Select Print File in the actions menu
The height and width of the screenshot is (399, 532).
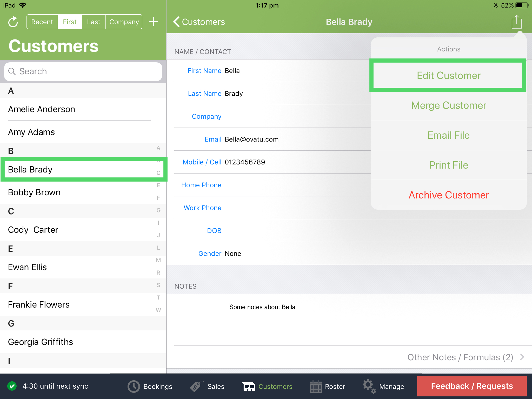point(449,165)
